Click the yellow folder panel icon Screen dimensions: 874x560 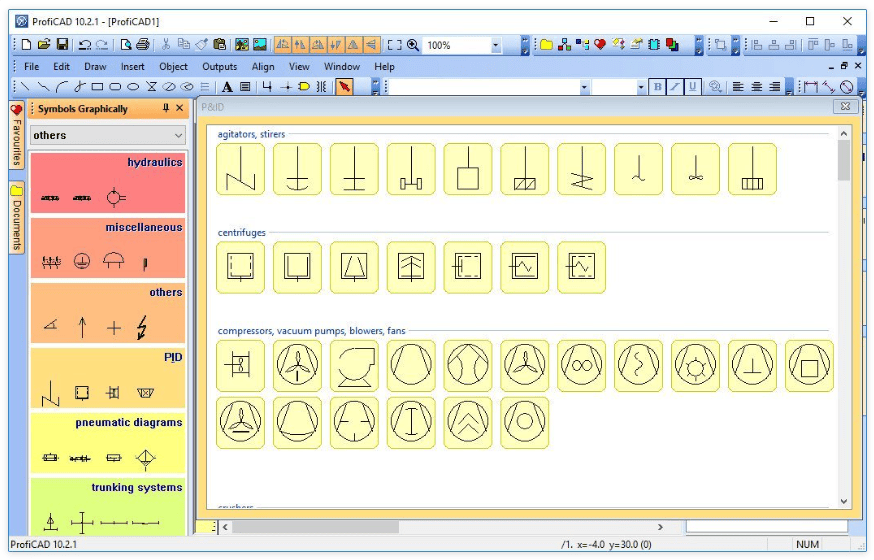pyautogui.click(x=546, y=45)
